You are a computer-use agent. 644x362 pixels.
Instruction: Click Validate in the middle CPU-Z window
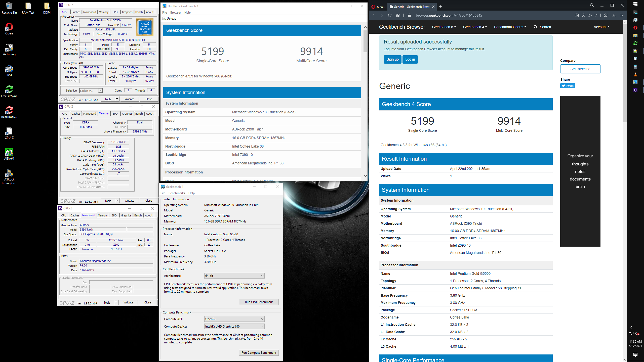[129, 201]
